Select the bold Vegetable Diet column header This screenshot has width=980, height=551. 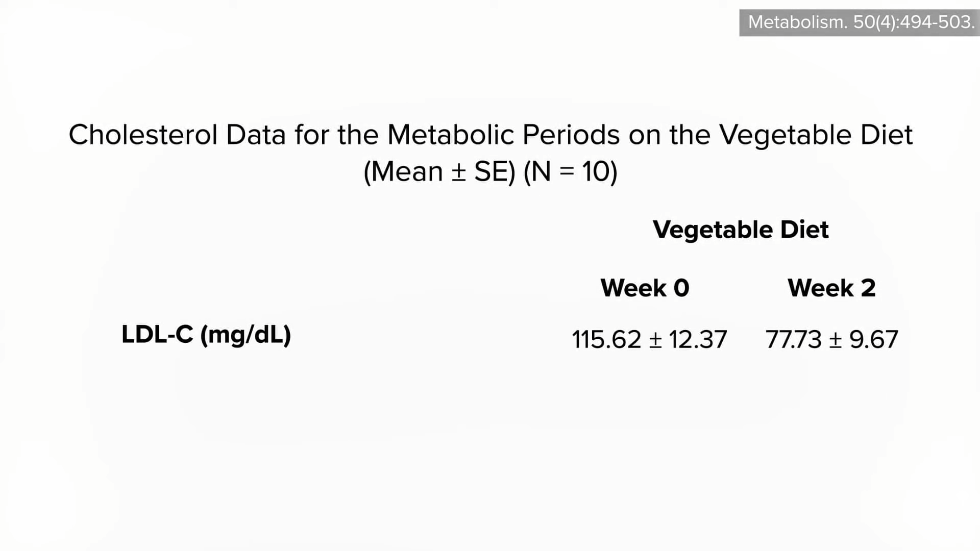click(741, 230)
